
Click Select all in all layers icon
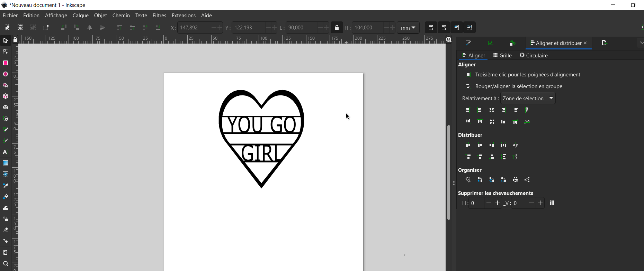click(x=20, y=27)
